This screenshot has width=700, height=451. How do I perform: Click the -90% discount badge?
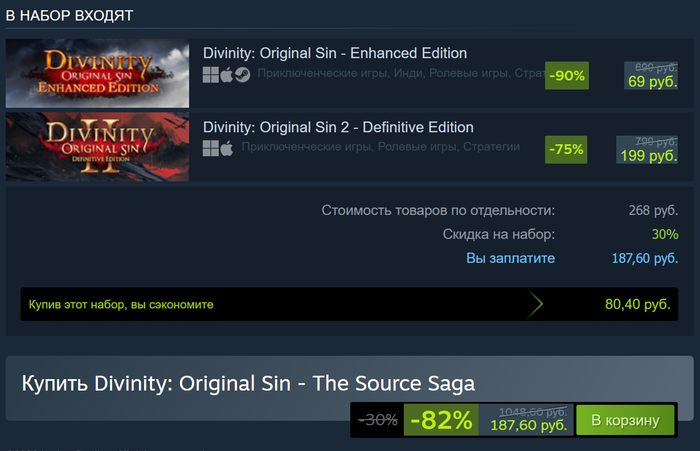point(567,75)
